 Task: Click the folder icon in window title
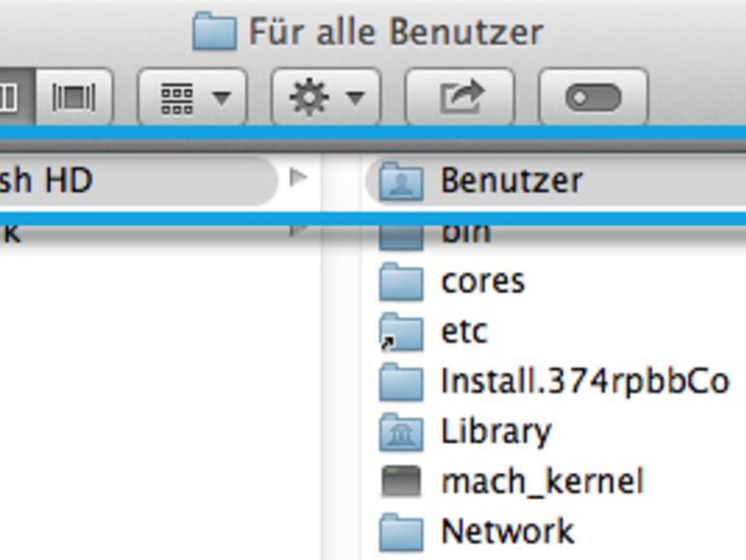(x=214, y=33)
